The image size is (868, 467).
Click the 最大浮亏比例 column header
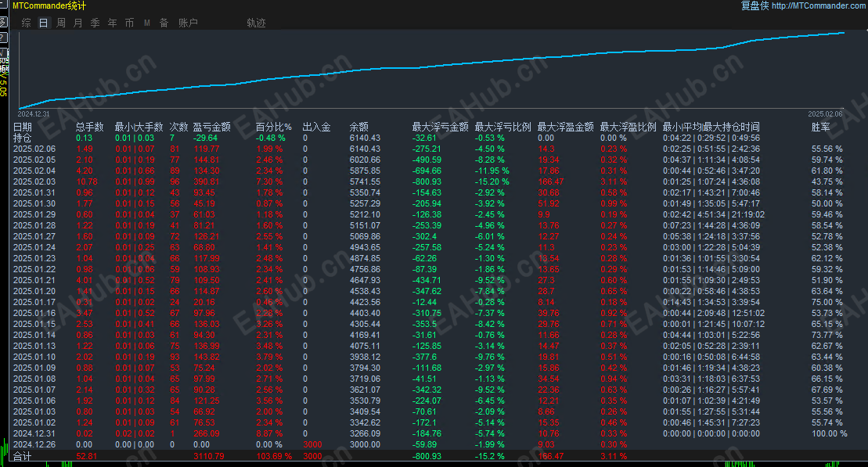tap(502, 127)
